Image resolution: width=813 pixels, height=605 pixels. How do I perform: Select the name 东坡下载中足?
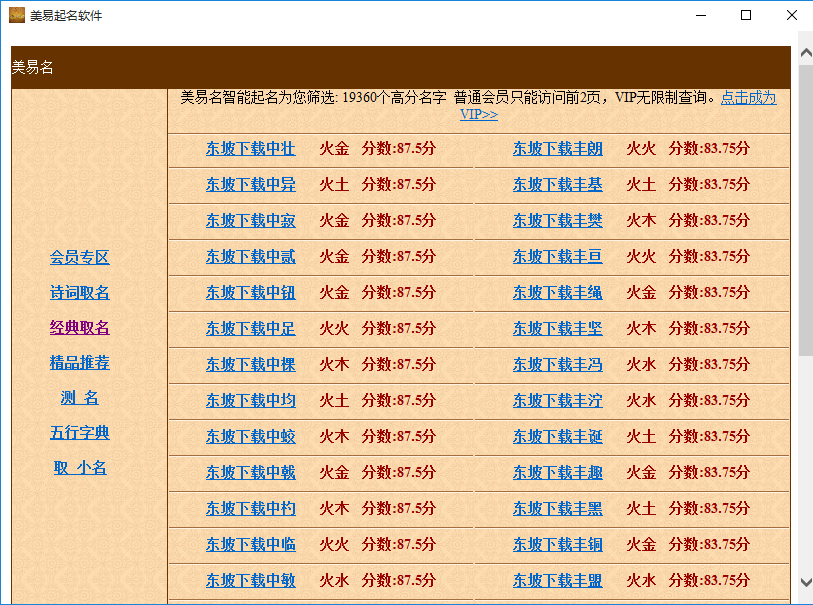click(249, 328)
